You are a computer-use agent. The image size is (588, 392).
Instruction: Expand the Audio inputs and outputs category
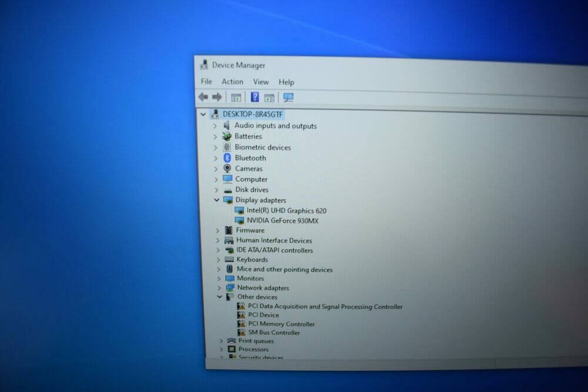pyautogui.click(x=215, y=126)
